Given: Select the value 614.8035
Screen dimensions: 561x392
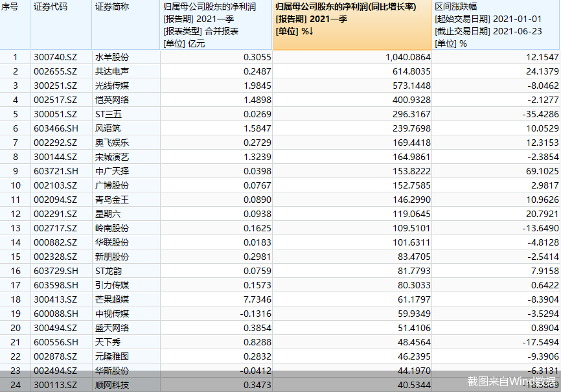Looking at the screenshot, I should pos(411,72).
